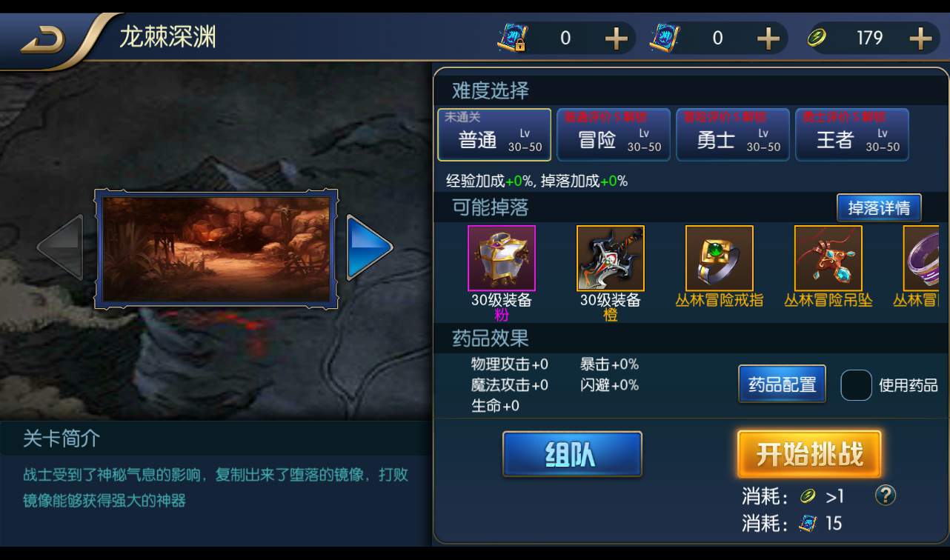950x560 pixels.
Task: Open 掉落详情 drop details
Action: (x=879, y=208)
